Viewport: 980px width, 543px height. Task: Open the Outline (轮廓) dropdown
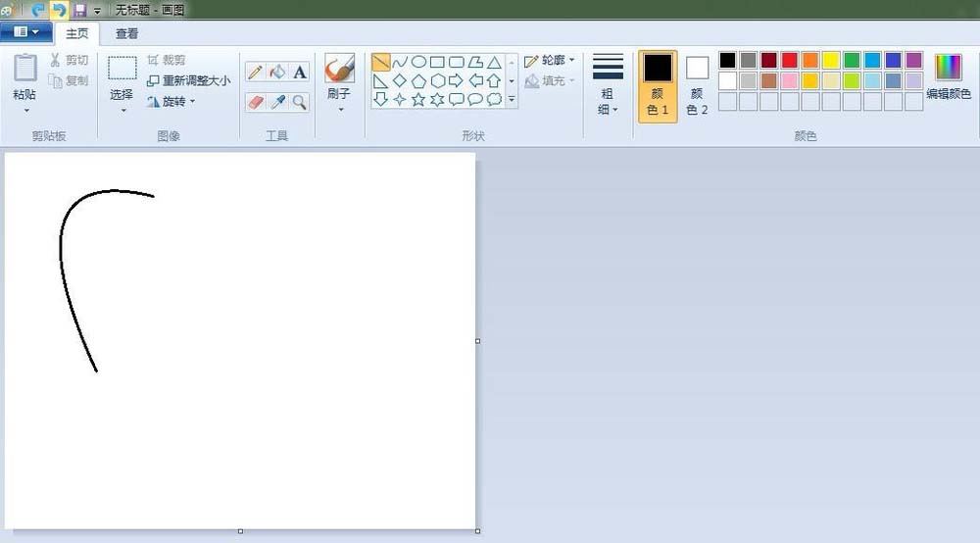(550, 61)
